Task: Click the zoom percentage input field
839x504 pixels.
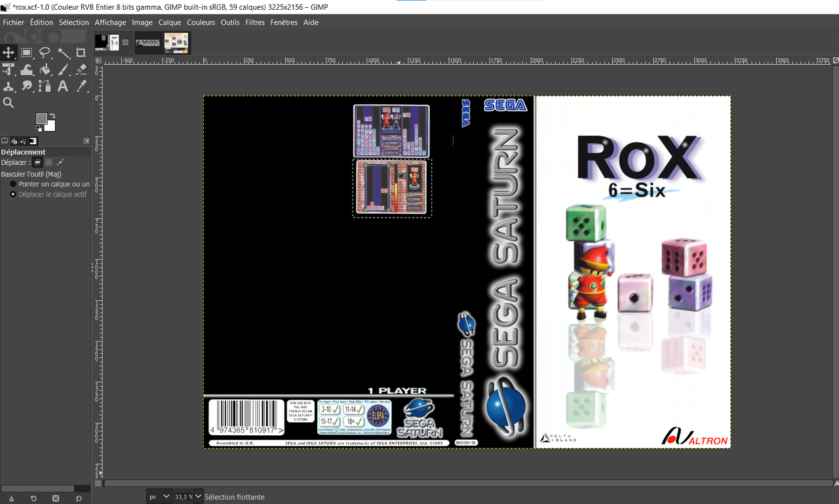Action: pos(184,497)
